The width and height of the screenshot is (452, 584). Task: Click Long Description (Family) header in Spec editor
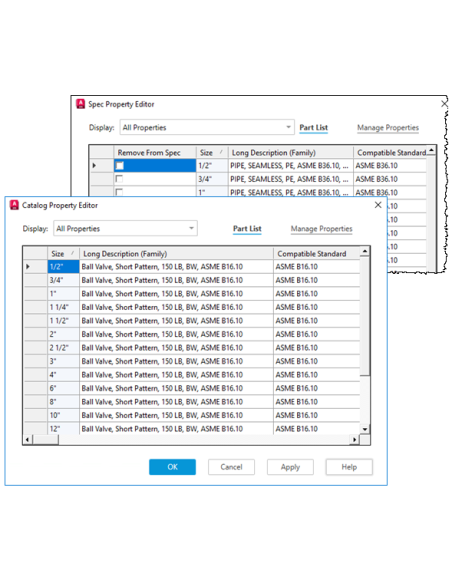coord(290,152)
